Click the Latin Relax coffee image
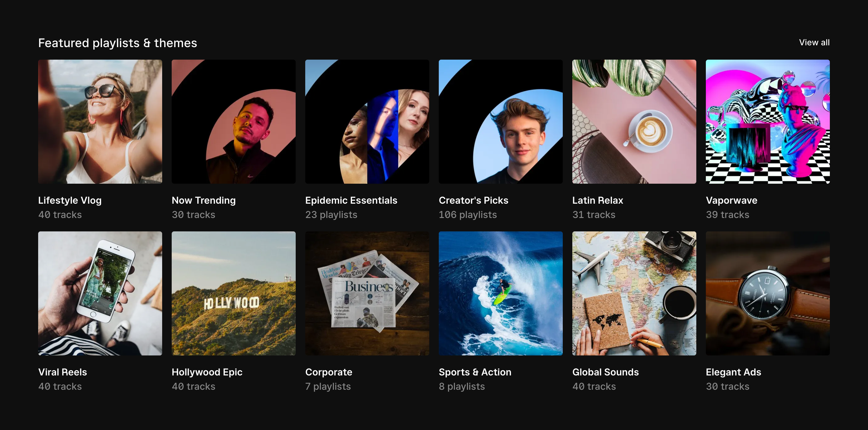The image size is (868, 430). pos(634,121)
